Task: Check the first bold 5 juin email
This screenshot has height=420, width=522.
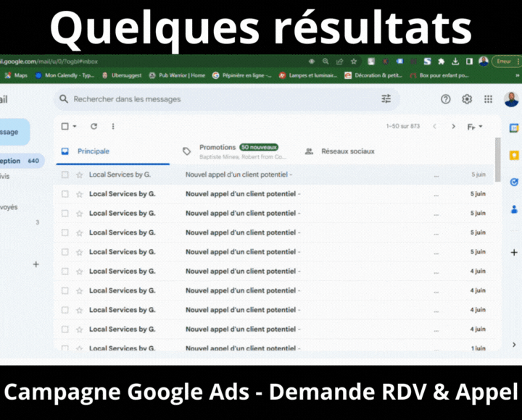Action: [x=65, y=194]
